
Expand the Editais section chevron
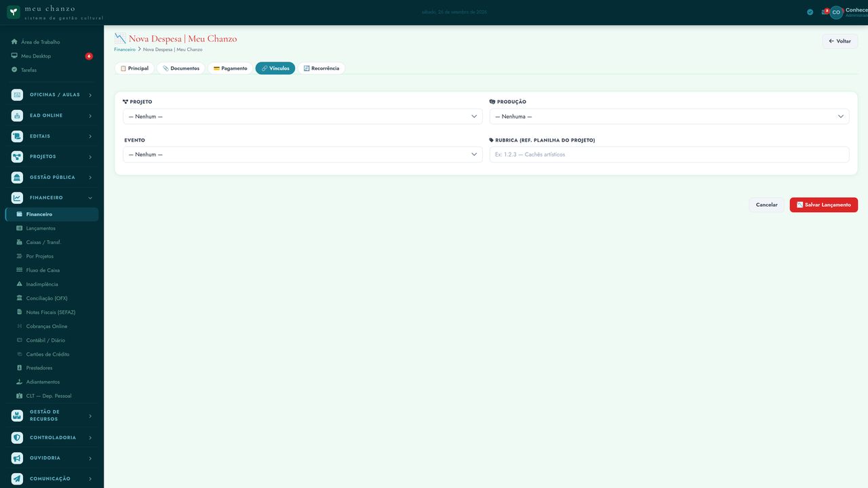[x=90, y=136]
